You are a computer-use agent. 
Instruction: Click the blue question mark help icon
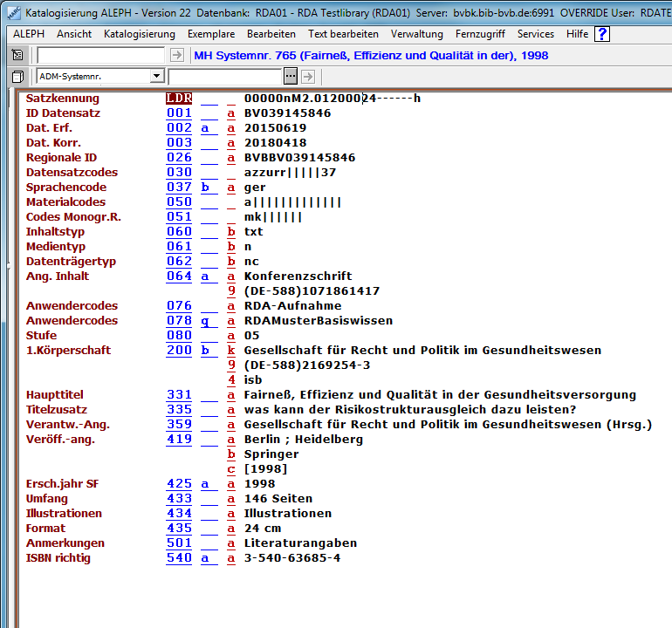point(602,34)
